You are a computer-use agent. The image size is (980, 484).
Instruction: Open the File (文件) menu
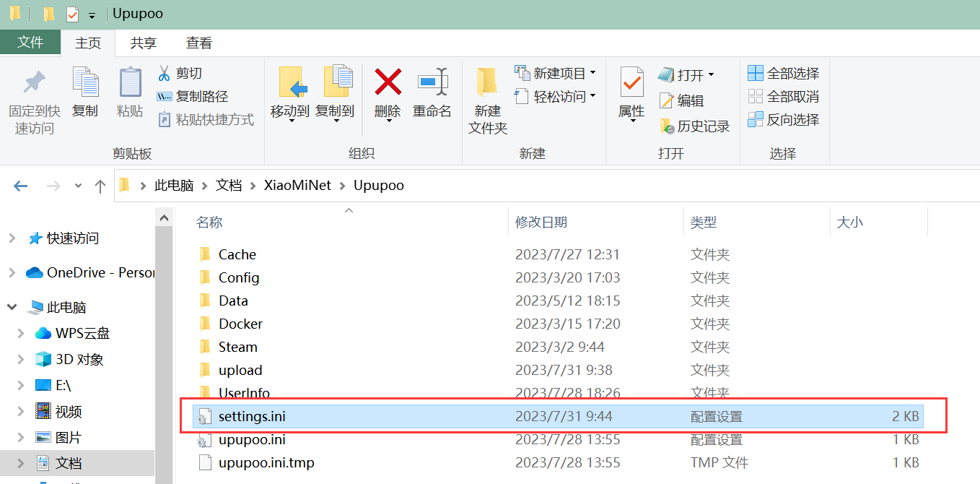tap(30, 43)
